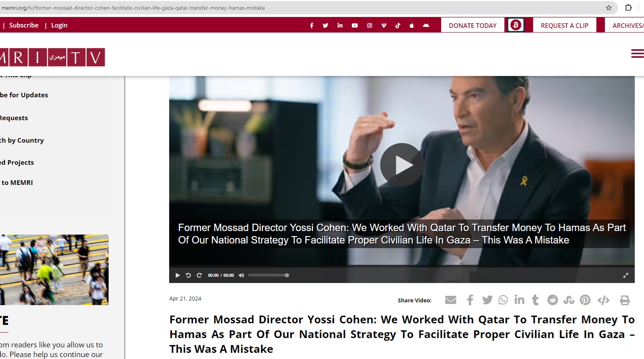The width and height of the screenshot is (644, 359).
Task: Click DONATE TODAY
Action: point(473,26)
